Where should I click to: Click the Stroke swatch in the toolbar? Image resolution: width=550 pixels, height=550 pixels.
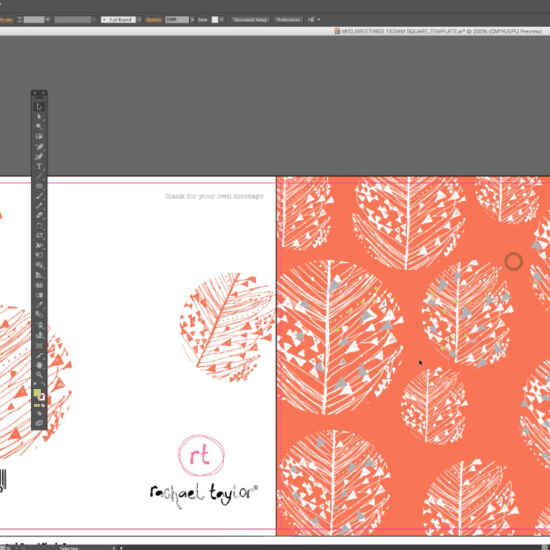pyautogui.click(x=42, y=397)
